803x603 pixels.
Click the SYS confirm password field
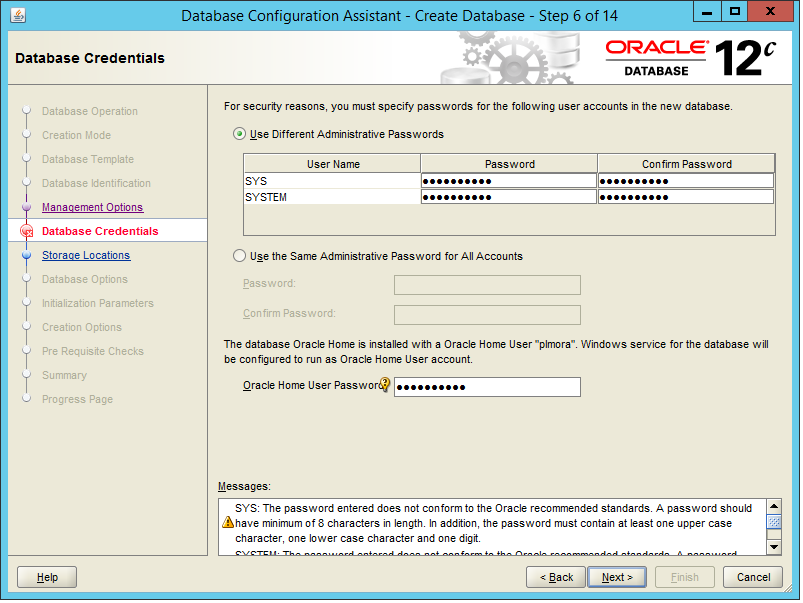686,181
